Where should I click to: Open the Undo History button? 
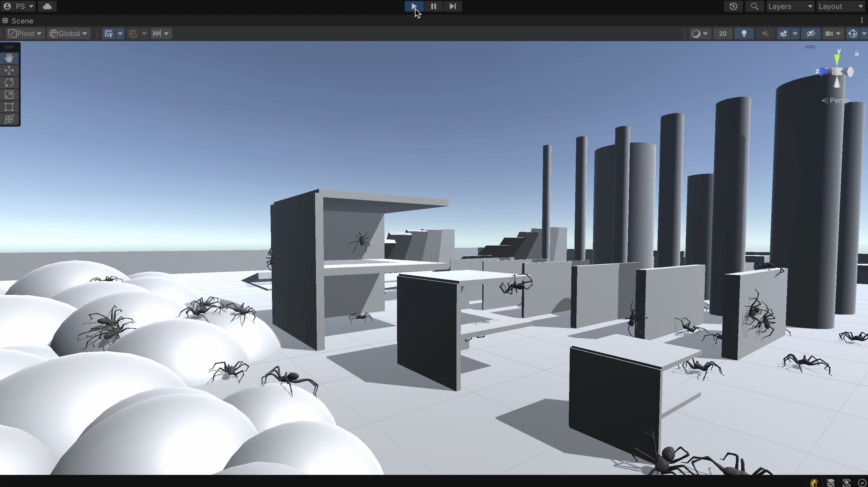pos(733,6)
